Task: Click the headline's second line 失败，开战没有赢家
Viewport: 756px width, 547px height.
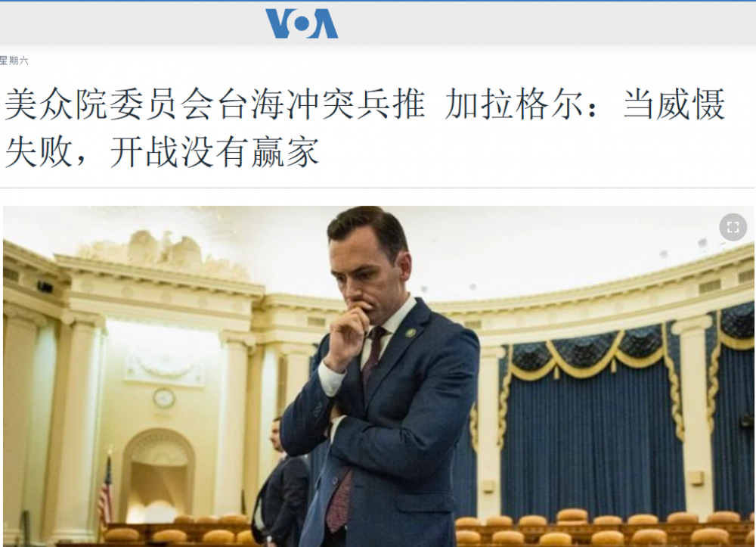Action: click(162, 152)
